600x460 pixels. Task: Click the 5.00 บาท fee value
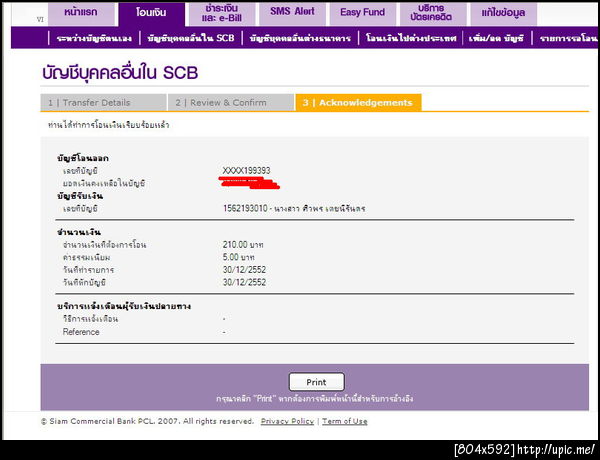point(238,257)
